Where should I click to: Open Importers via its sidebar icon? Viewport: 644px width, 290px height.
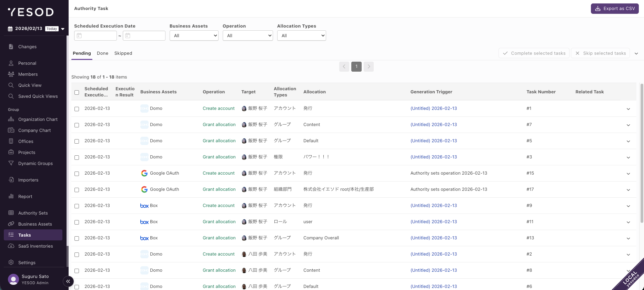click(11, 180)
